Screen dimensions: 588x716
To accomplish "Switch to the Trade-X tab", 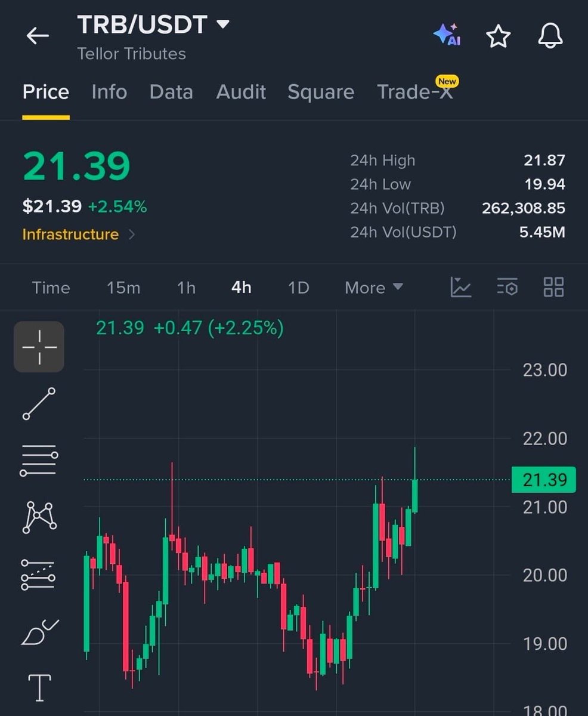I will click(x=415, y=92).
